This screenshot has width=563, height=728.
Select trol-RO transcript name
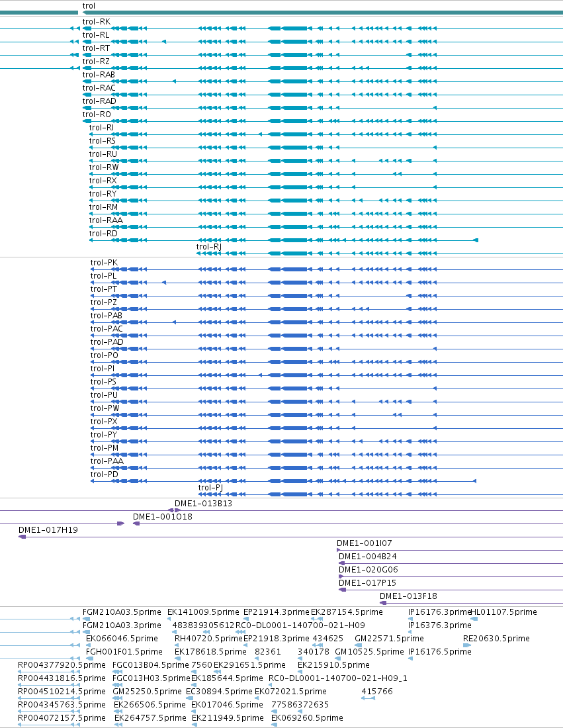coord(97,114)
